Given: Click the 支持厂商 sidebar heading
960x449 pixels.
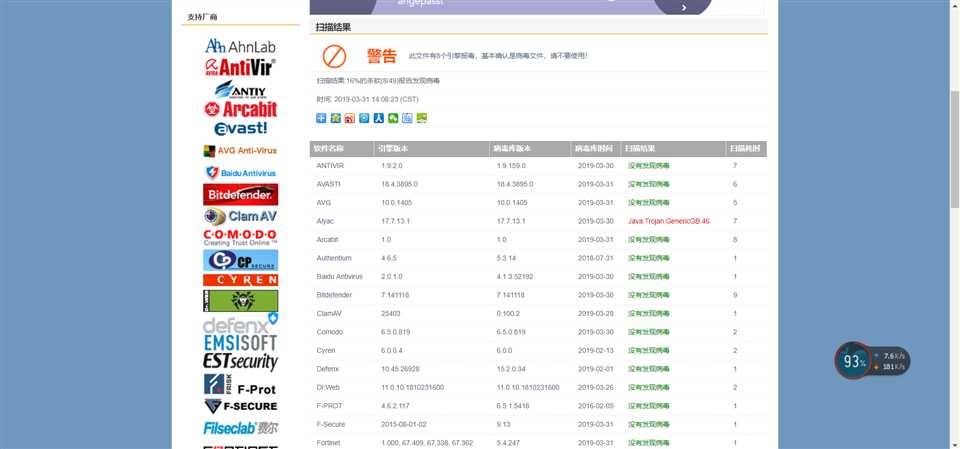Looking at the screenshot, I should tap(203, 17).
